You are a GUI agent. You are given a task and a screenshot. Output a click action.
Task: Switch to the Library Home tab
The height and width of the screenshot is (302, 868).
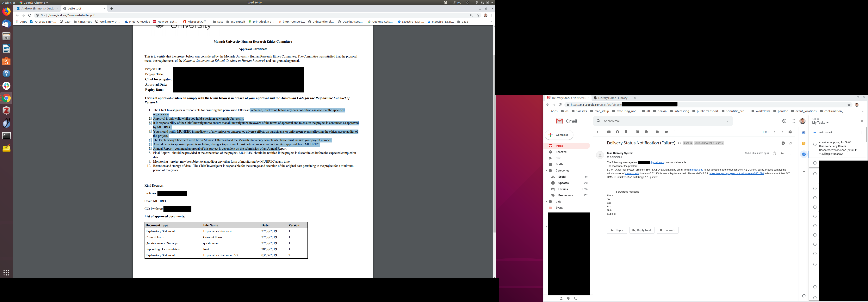pyautogui.click(x=613, y=98)
